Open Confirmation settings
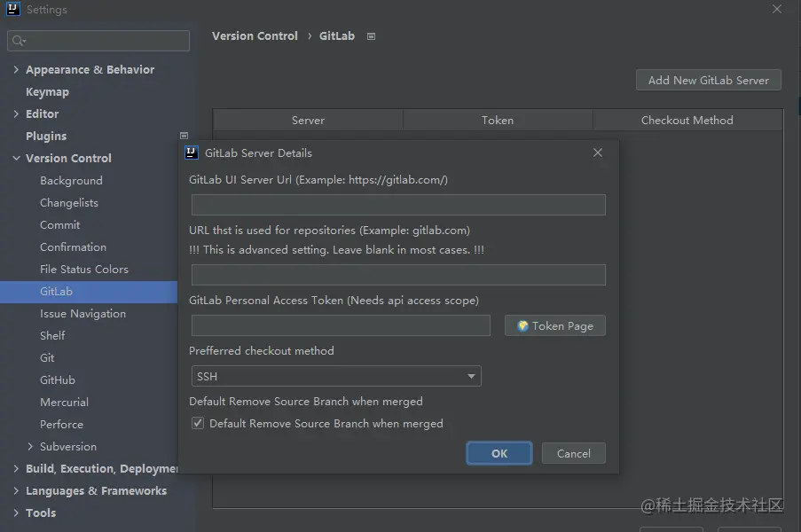801x532 pixels. click(x=73, y=247)
